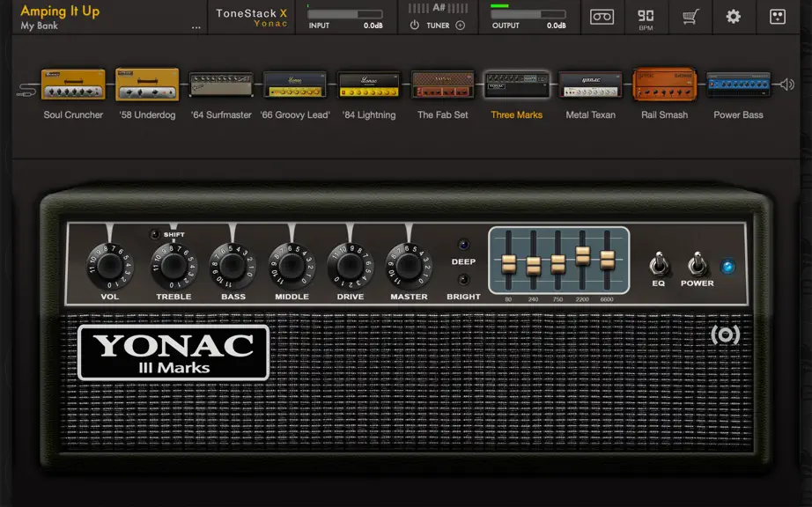Click the tuner plus icon
812x507 pixels.
point(460,25)
